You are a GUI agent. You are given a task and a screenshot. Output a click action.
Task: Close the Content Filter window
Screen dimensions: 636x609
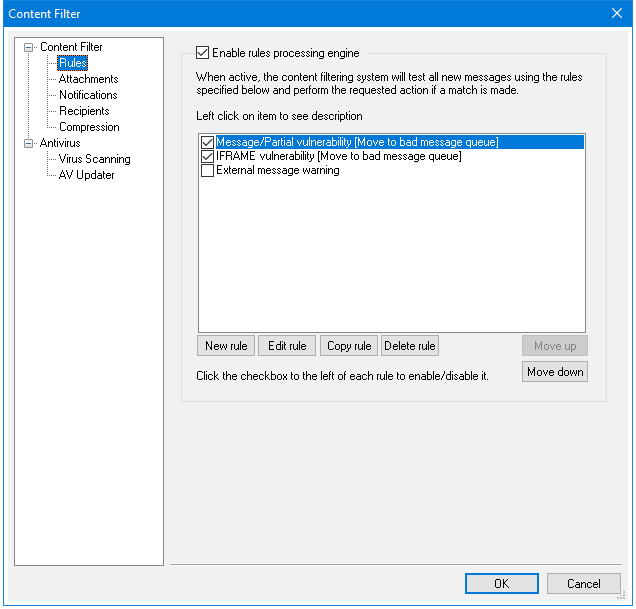(x=616, y=14)
